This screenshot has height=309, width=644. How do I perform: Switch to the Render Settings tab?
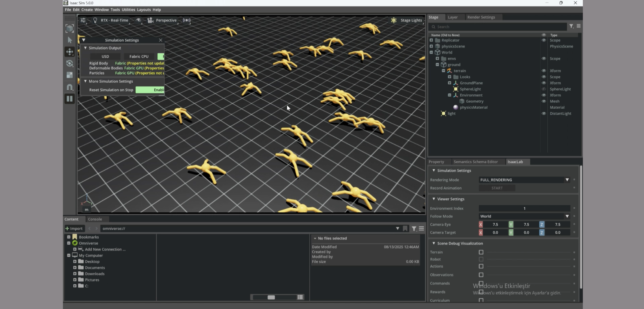(x=481, y=17)
